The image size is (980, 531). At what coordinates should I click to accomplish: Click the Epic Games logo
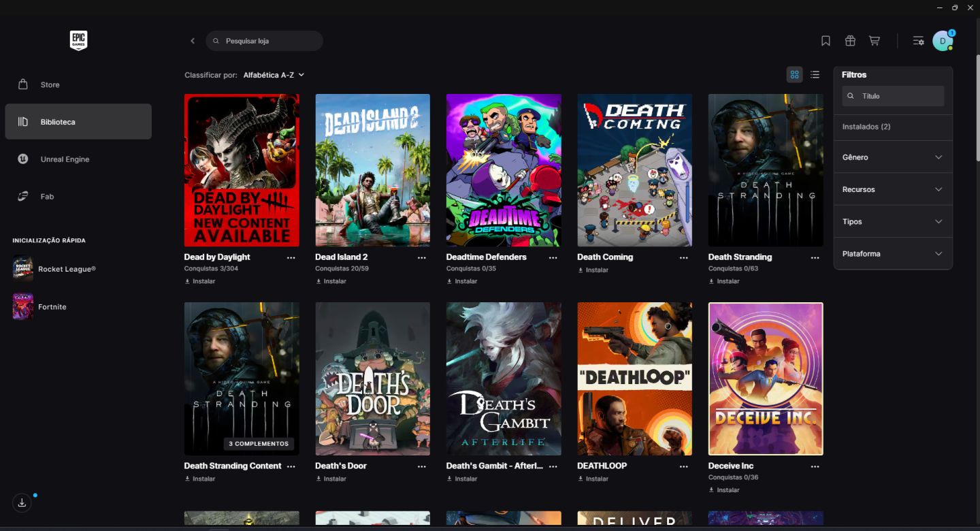click(x=78, y=41)
